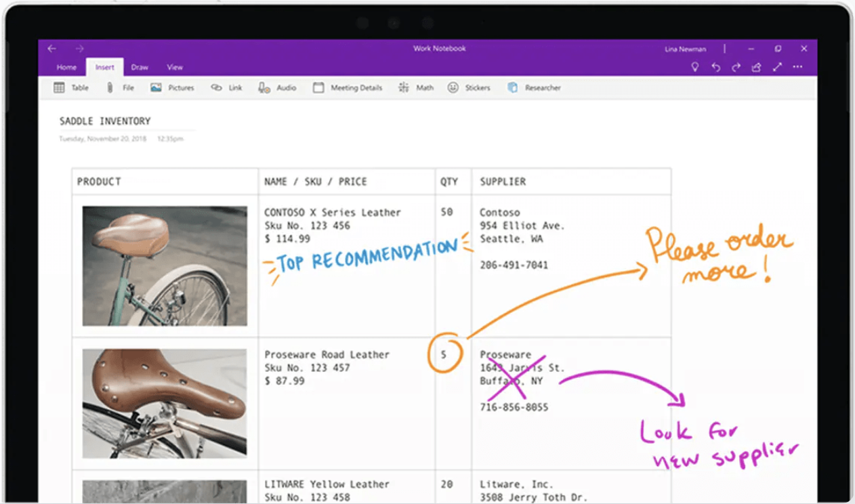Select the white saddle bicycle photo
The height and width of the screenshot is (504, 855).
[x=165, y=266]
